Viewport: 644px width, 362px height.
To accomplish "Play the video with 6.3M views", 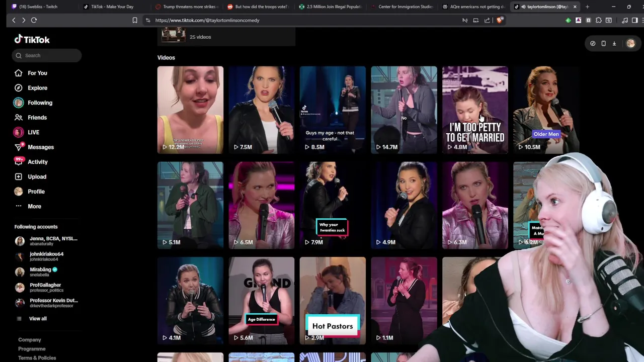I will pyautogui.click(x=475, y=205).
